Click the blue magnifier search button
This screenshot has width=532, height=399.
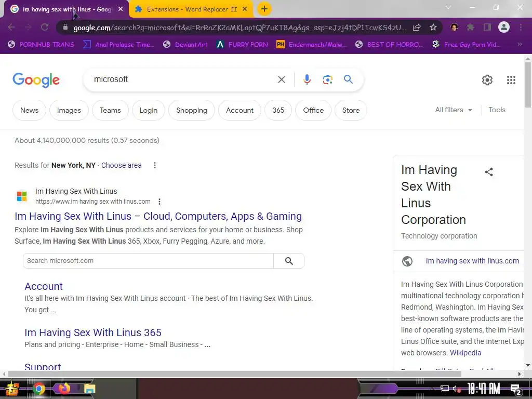(348, 79)
